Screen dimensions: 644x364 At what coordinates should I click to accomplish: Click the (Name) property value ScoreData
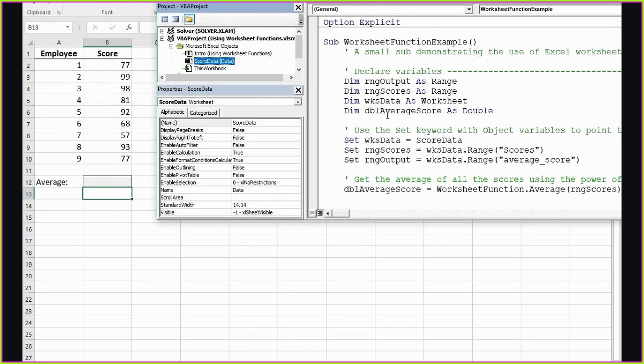click(266, 123)
